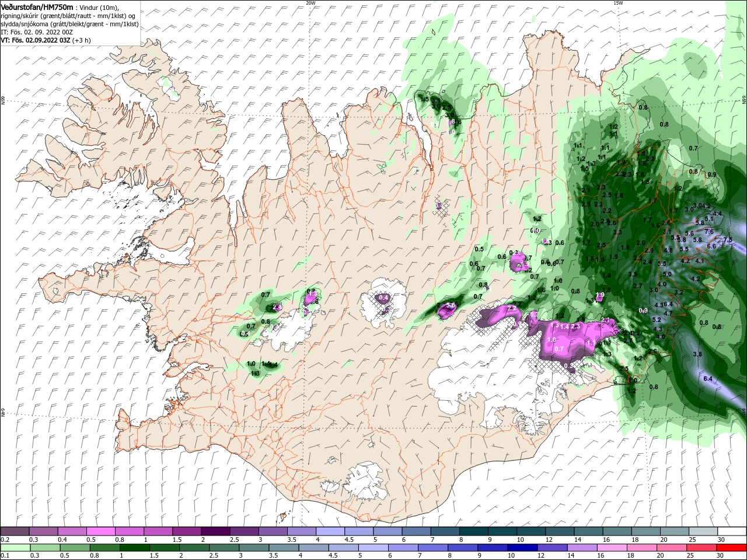Click the upper legend swatch starting at 0.2
747x560 pixels.
(15, 531)
